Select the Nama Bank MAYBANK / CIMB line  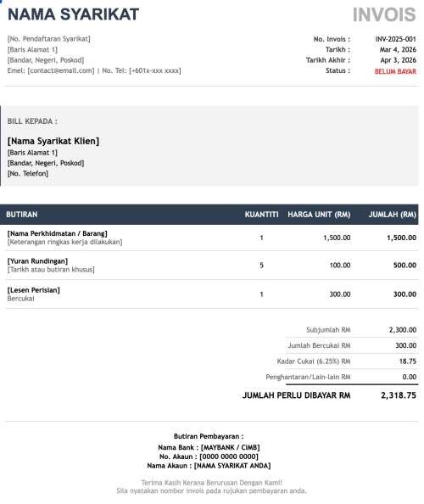[x=209, y=447]
